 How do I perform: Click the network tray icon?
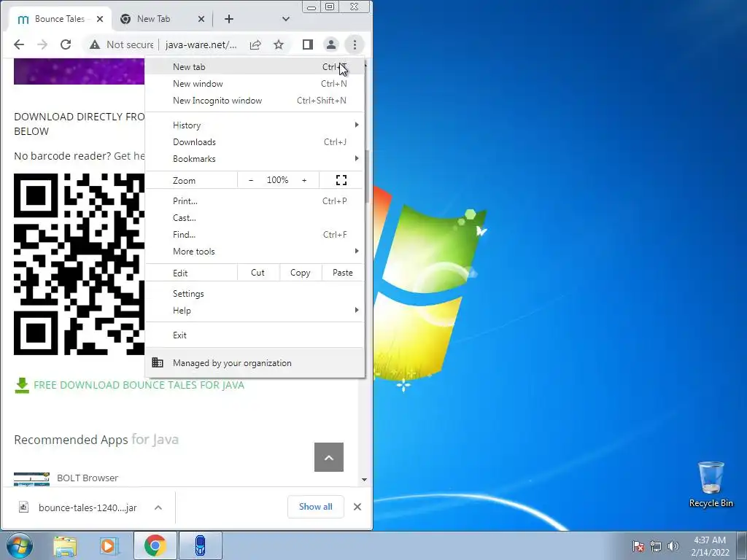(x=656, y=546)
